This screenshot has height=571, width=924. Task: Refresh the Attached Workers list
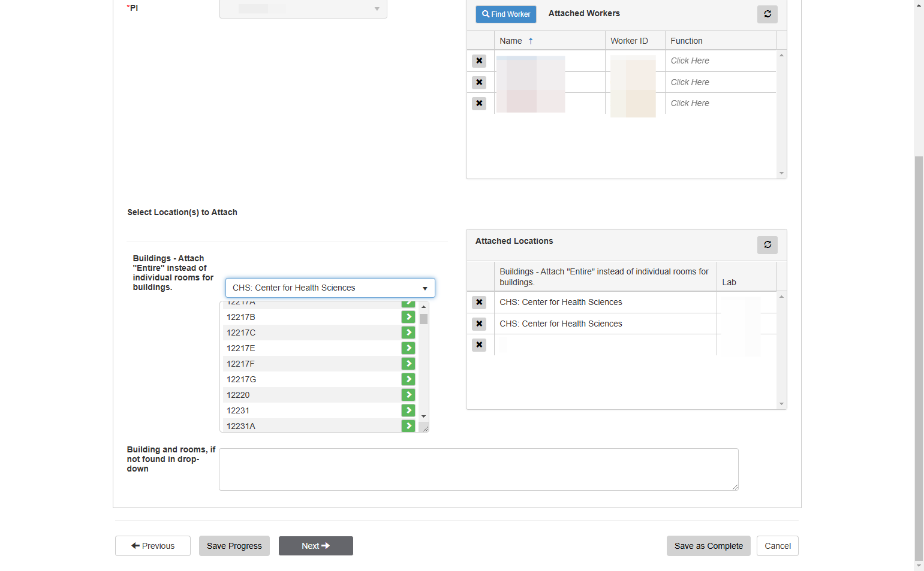[767, 14]
